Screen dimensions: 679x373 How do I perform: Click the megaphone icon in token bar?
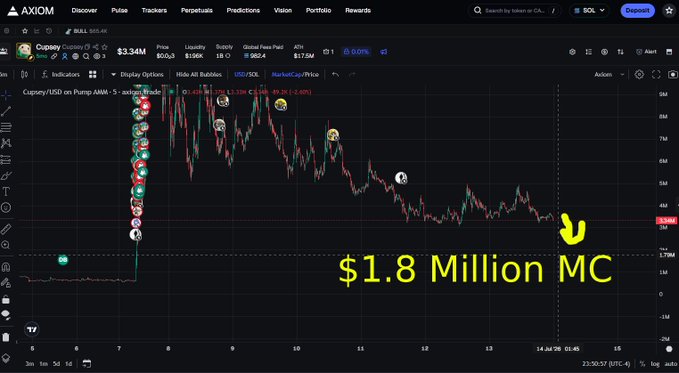(384, 52)
